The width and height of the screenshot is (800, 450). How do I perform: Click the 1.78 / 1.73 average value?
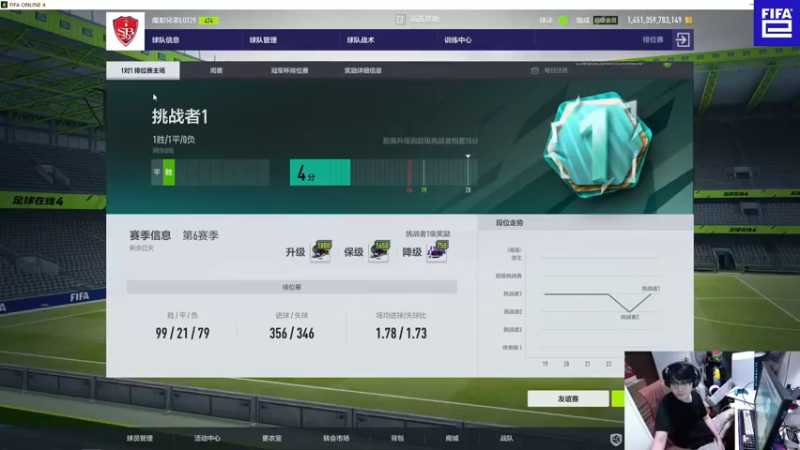point(401,333)
